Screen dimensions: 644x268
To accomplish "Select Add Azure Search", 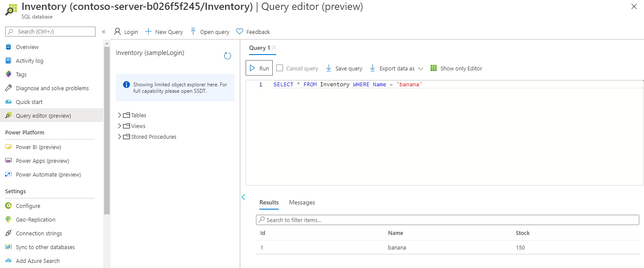I will pyautogui.click(x=38, y=260).
